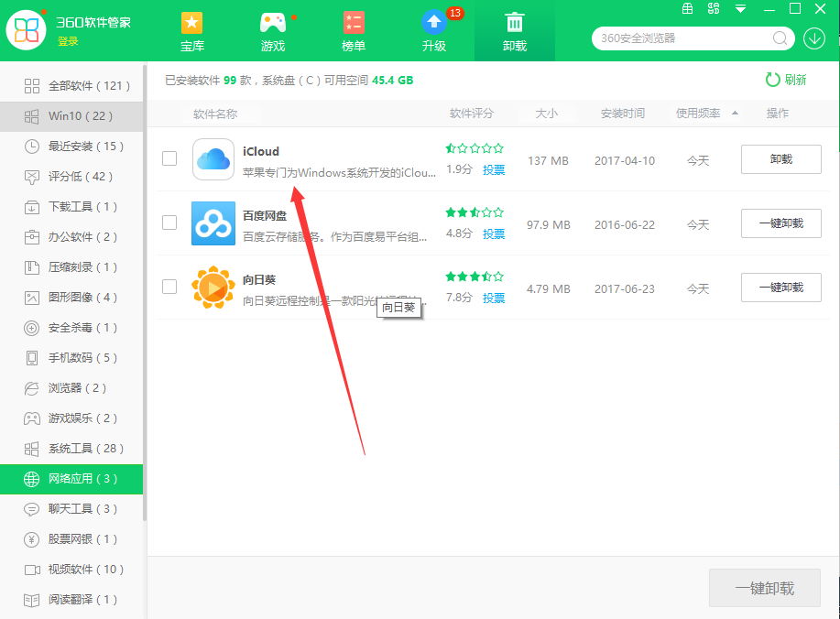This screenshot has width=840, height=619.
Task: Click 卸载 to uninstall iCloud
Action: coord(780,158)
